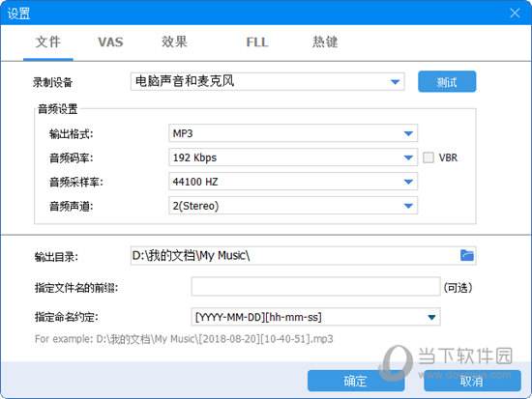
Task: Open the 效果 tab
Action: [x=174, y=43]
